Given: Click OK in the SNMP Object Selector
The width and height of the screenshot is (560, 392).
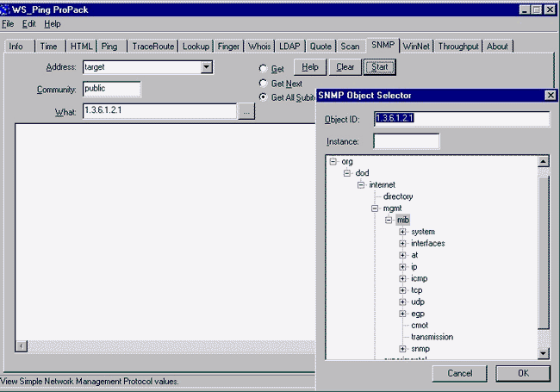Looking at the screenshot, I should point(522,373).
